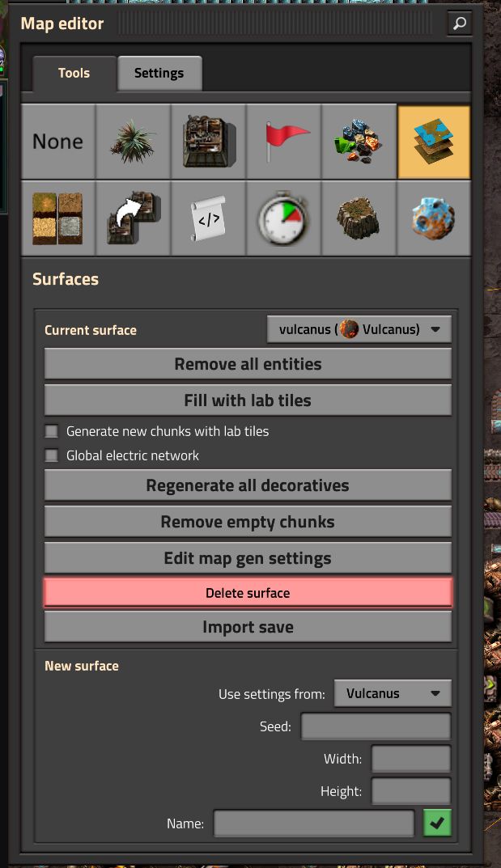
Task: Select the time stopwatch tool
Action: (x=284, y=218)
